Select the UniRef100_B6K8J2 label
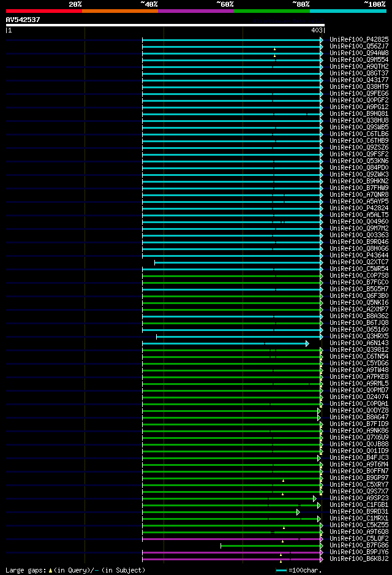This screenshot has width=392, height=575. pos(359,559)
